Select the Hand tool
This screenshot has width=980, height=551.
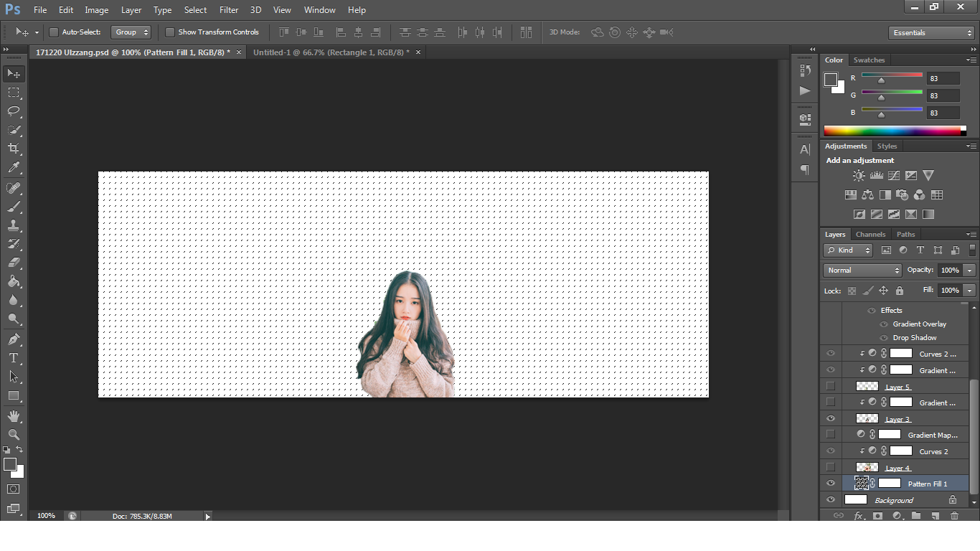pos(14,416)
